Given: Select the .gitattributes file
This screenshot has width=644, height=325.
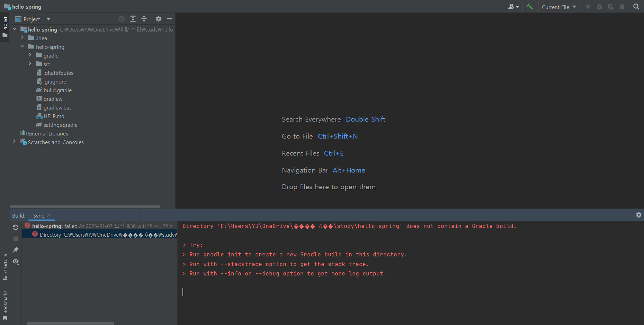Looking at the screenshot, I should 58,73.
